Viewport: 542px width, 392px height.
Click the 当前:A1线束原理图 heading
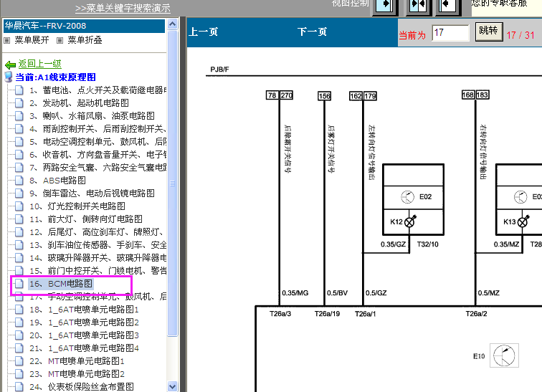(x=55, y=77)
